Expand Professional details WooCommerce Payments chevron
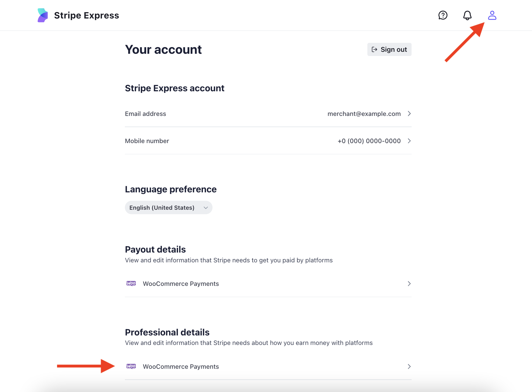 (409, 367)
